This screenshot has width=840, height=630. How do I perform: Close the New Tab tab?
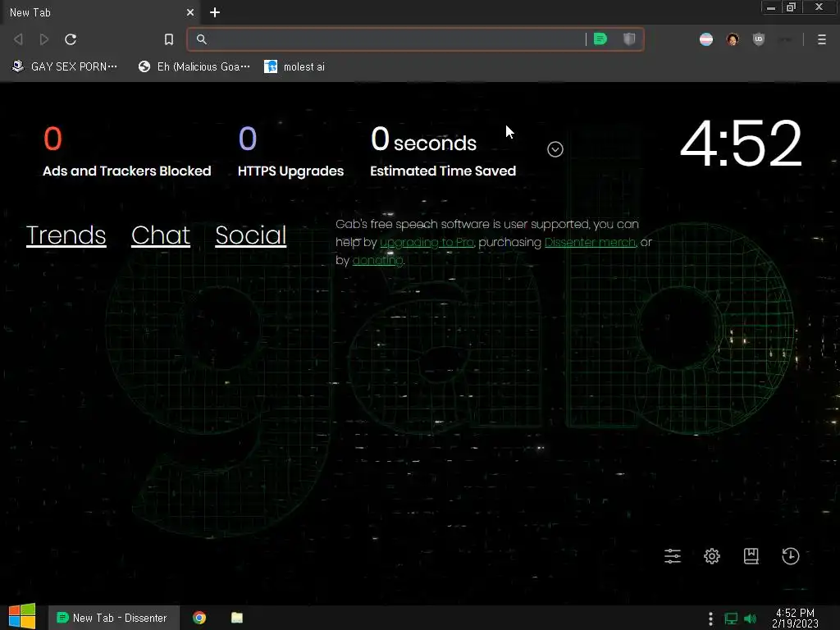(x=190, y=12)
